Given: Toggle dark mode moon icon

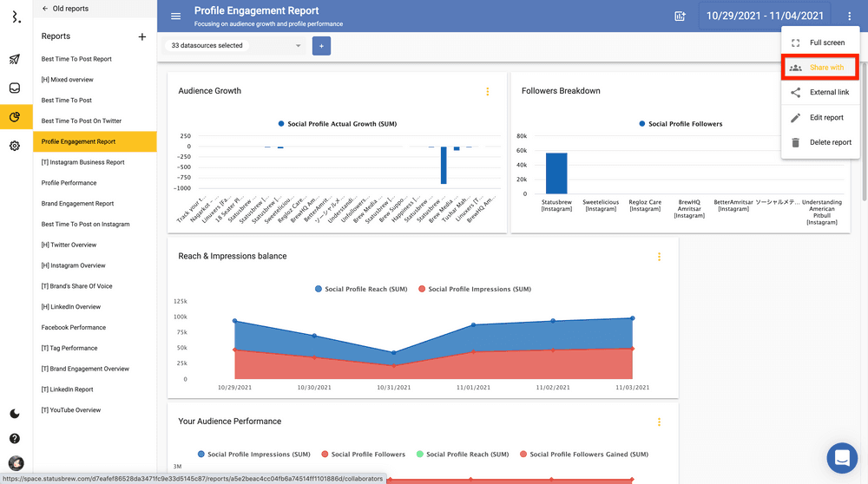Looking at the screenshot, I should (x=15, y=414).
